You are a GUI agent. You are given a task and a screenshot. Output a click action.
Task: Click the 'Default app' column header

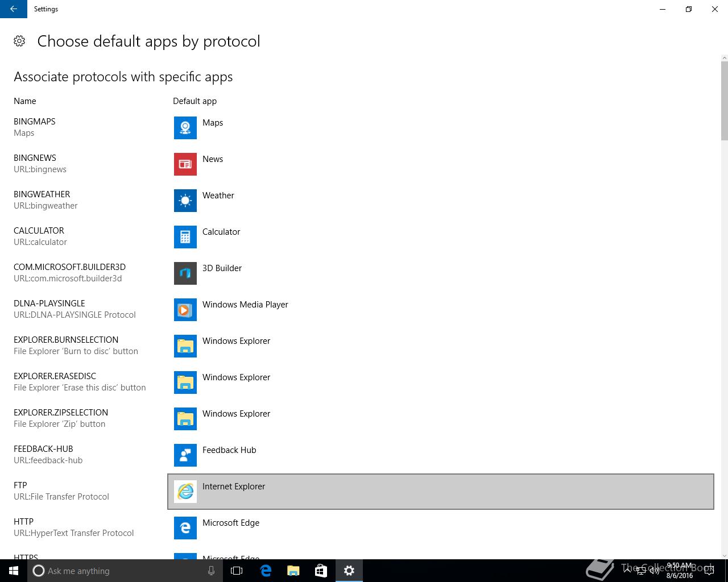point(195,101)
